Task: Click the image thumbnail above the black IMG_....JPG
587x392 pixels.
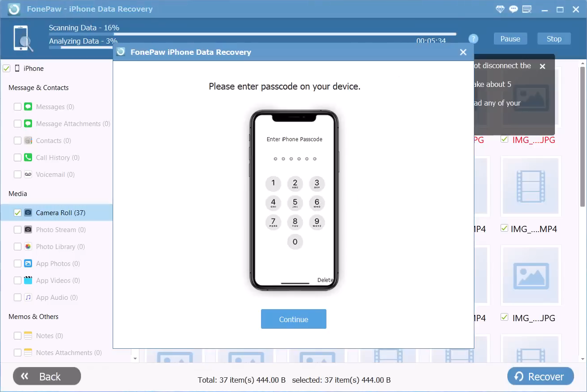Action: click(531, 276)
